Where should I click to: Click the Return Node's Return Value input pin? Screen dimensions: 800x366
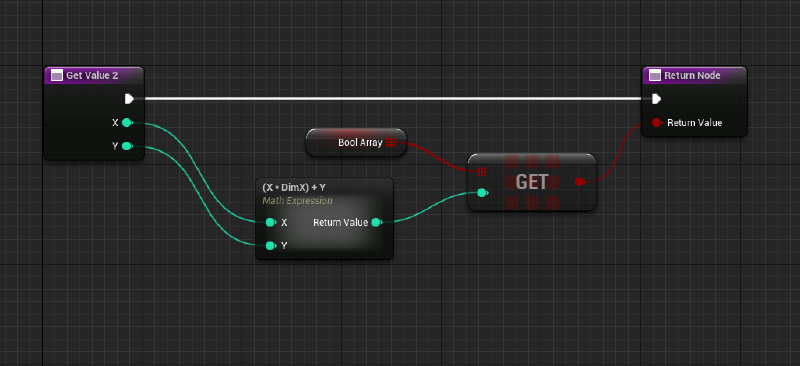pos(657,123)
